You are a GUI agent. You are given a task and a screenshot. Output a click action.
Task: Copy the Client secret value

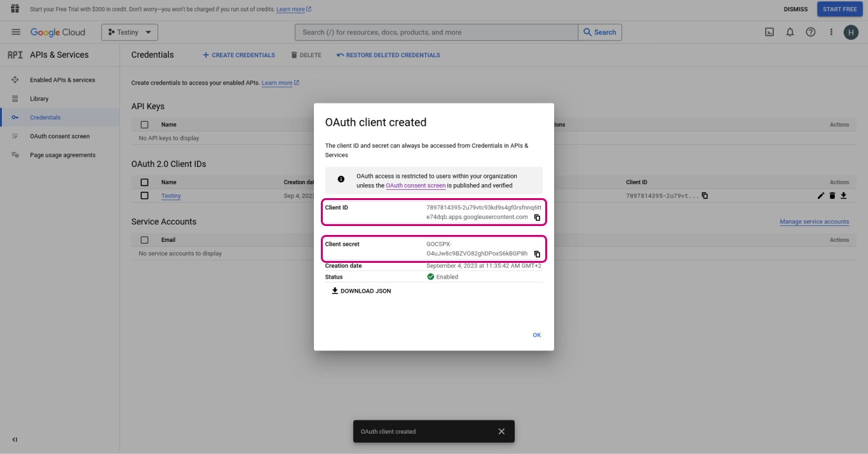pyautogui.click(x=537, y=254)
